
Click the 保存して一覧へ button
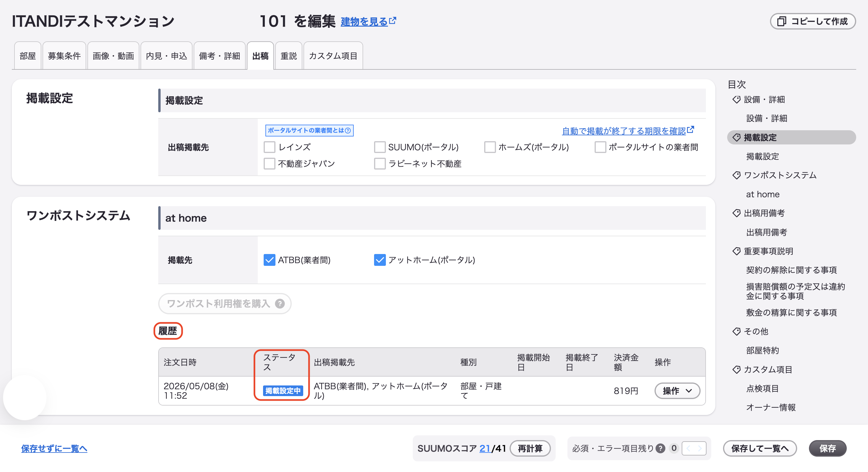point(760,448)
